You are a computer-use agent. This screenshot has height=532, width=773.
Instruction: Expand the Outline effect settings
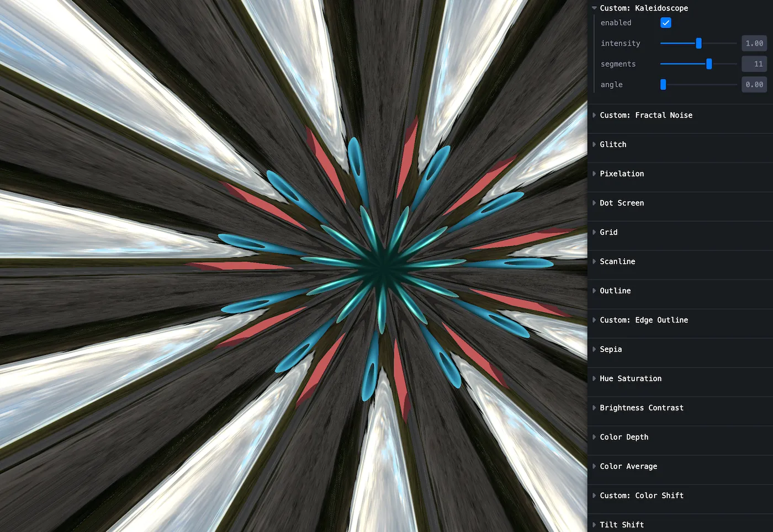tap(615, 291)
